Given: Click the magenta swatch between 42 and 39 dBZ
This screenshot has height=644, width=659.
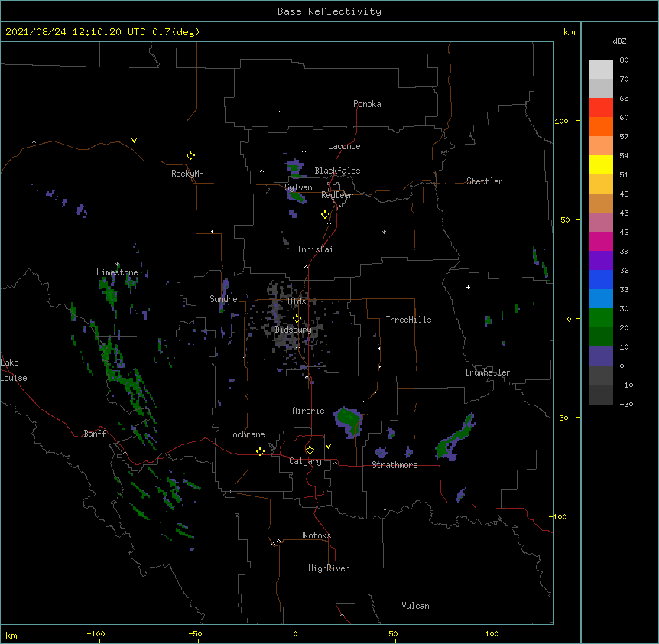Looking at the screenshot, I should (x=601, y=241).
